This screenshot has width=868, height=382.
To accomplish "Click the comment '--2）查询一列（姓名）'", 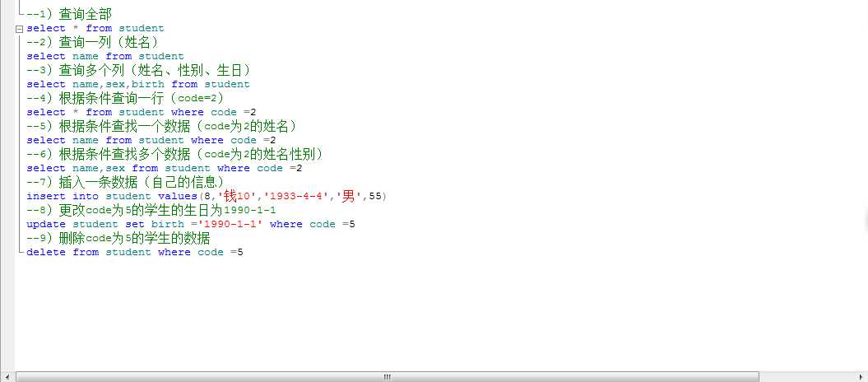I will (92, 42).
